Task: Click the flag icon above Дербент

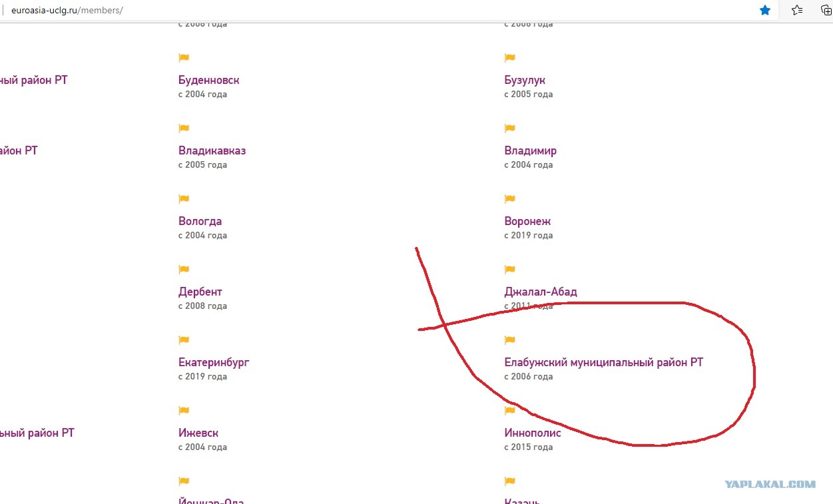Action: [x=184, y=270]
